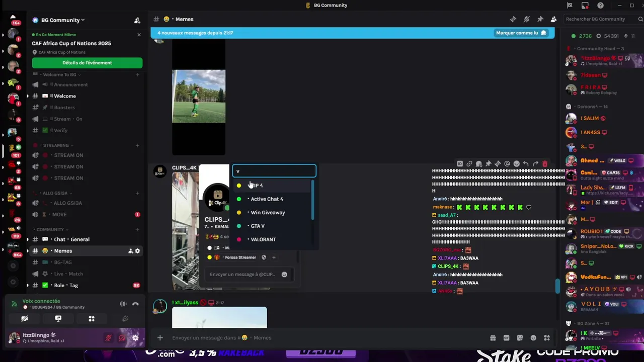Toggle the headphone deafen button
Image resolution: width=644 pixels, height=362 pixels.
point(122,338)
